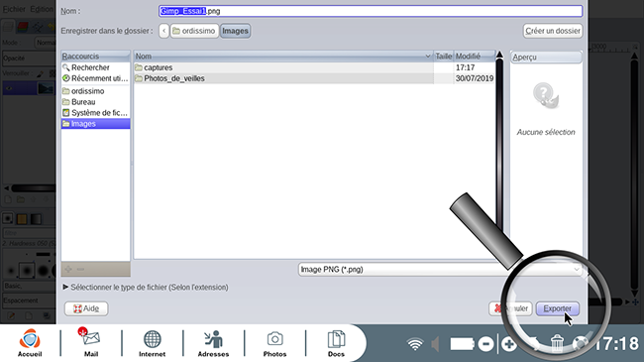Select ordissimo shortcut in sidebar
This screenshot has width=644, height=362.
tap(96, 91)
